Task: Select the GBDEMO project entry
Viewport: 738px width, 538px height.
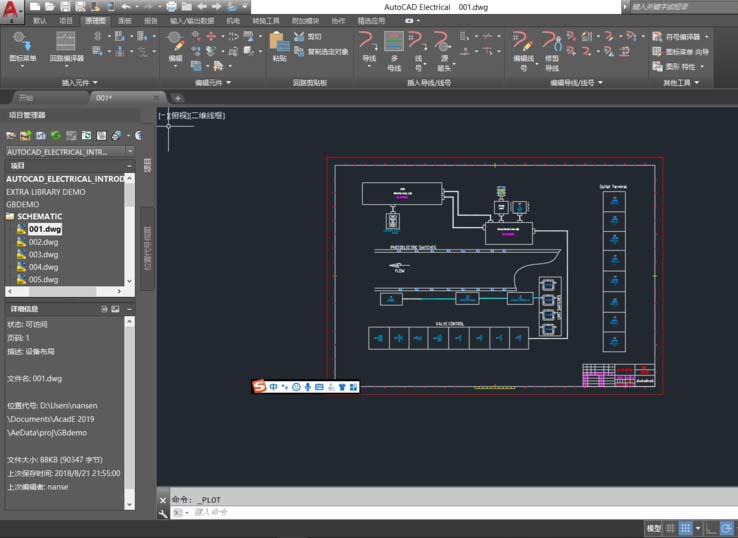Action: (23, 204)
